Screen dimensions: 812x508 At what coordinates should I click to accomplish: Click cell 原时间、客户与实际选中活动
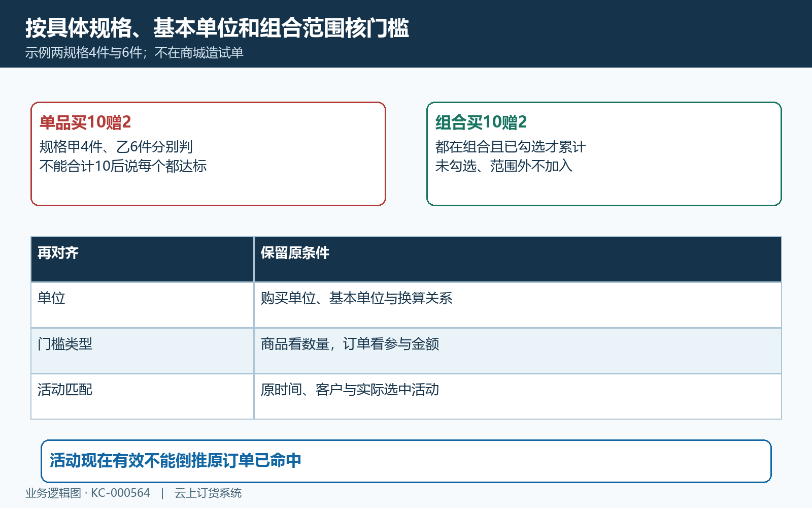pos(518,396)
